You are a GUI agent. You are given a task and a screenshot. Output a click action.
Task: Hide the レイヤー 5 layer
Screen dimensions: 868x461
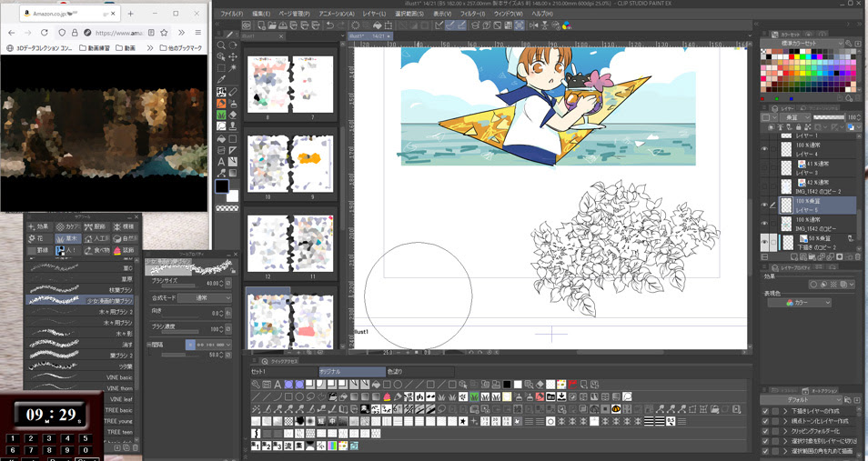pos(765,205)
